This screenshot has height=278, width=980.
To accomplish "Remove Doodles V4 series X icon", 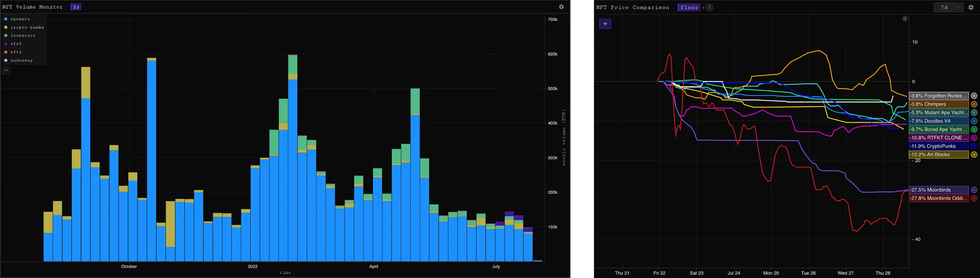I will [x=974, y=121].
